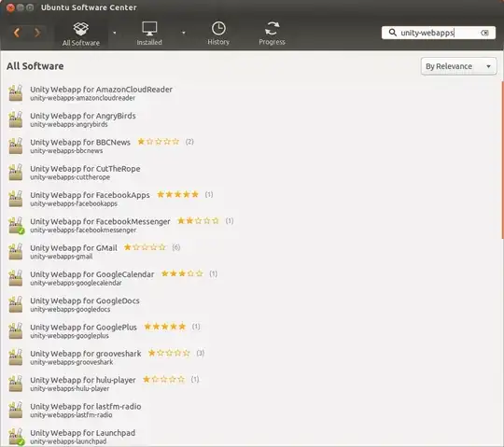Click the magnifier icon in the search box
This screenshot has width=504, height=447.
coord(392,33)
